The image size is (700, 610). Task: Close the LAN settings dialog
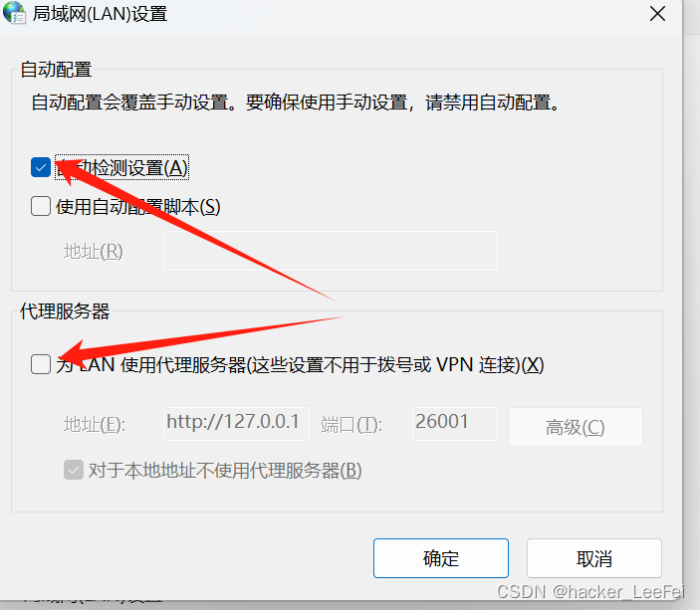point(657,14)
